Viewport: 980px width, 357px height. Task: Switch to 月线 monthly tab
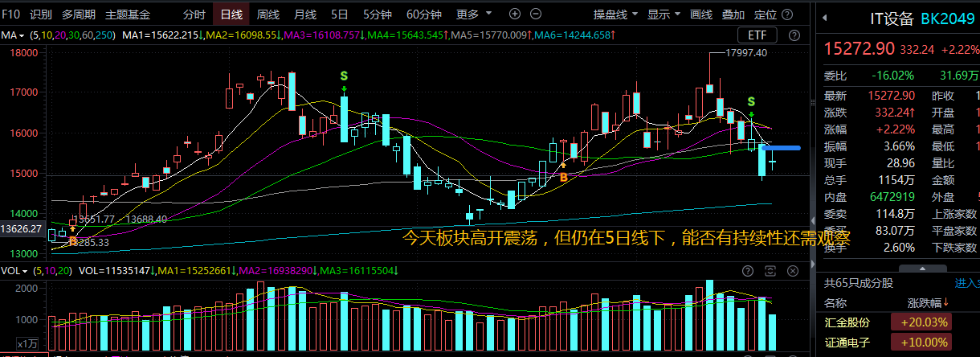305,14
